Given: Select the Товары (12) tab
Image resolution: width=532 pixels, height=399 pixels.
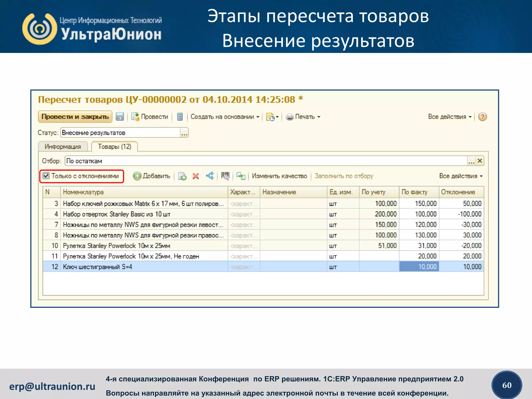Looking at the screenshot, I should (115, 147).
